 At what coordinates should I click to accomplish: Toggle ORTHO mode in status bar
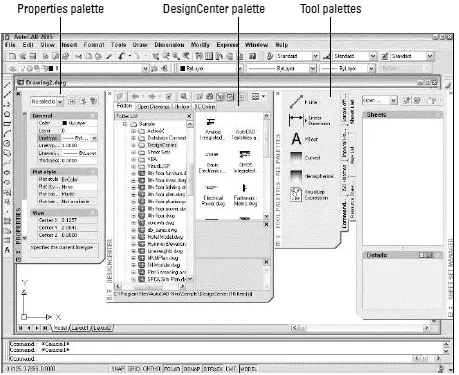coord(151,369)
